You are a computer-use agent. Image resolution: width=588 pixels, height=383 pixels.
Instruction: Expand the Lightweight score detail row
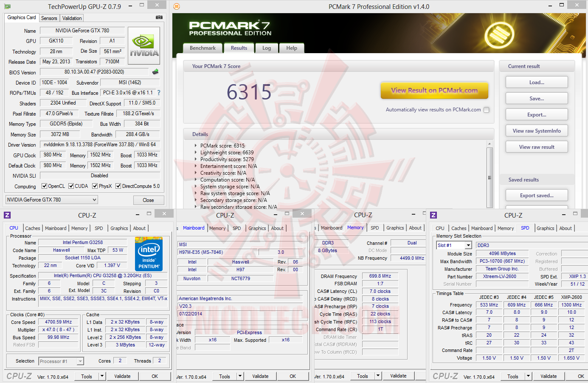196,153
